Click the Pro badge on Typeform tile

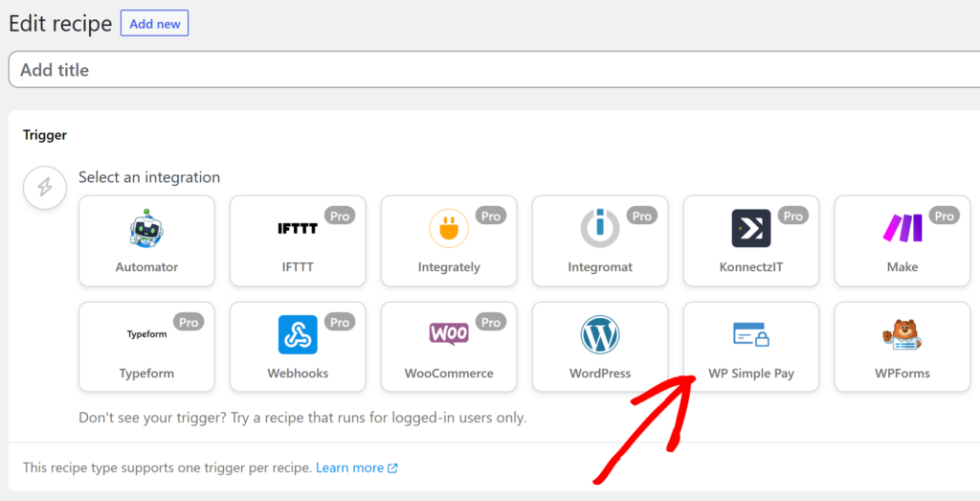(189, 323)
